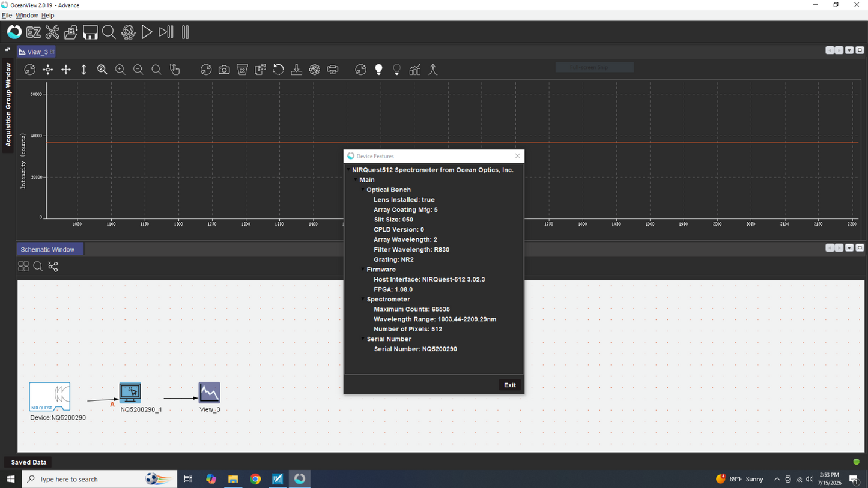Open the Window menu
The image size is (868, 488).
click(x=26, y=16)
